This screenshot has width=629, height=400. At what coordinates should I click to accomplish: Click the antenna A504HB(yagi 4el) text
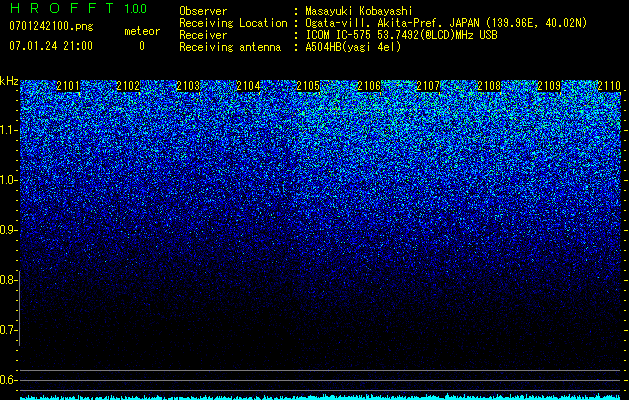click(353, 47)
